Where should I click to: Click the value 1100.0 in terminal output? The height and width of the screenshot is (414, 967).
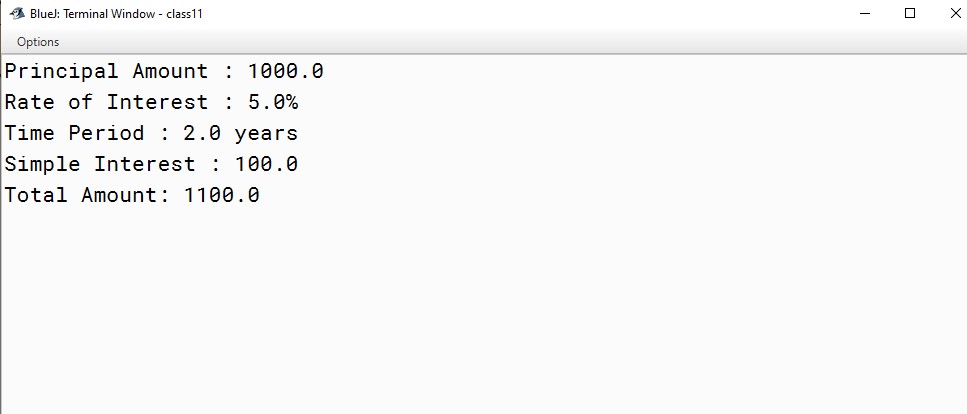point(222,196)
